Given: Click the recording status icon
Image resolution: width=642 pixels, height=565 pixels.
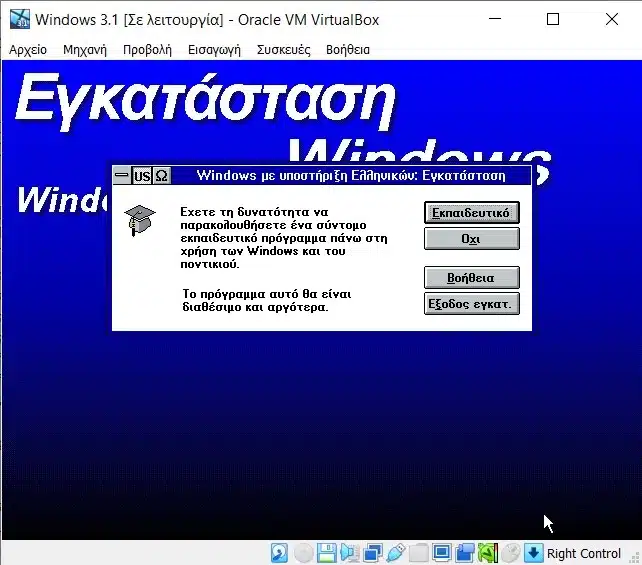Looking at the screenshot, I should 465,553.
